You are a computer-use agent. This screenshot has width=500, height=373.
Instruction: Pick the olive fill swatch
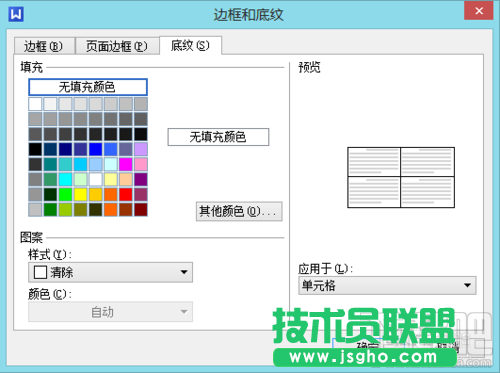tap(80, 210)
